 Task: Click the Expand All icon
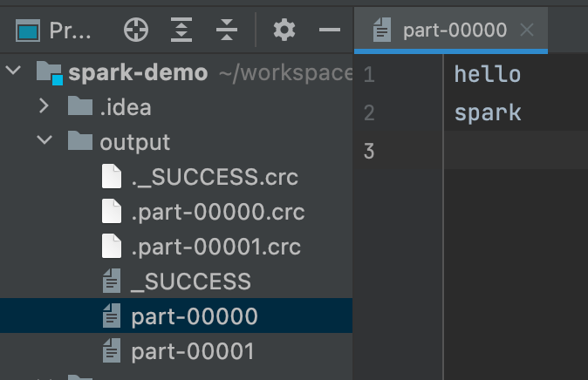[181, 31]
